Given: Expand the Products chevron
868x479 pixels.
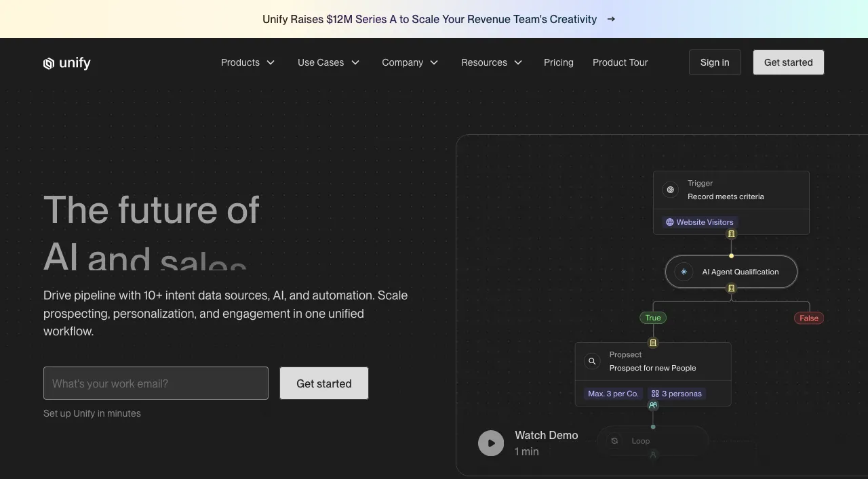Looking at the screenshot, I should tap(271, 62).
